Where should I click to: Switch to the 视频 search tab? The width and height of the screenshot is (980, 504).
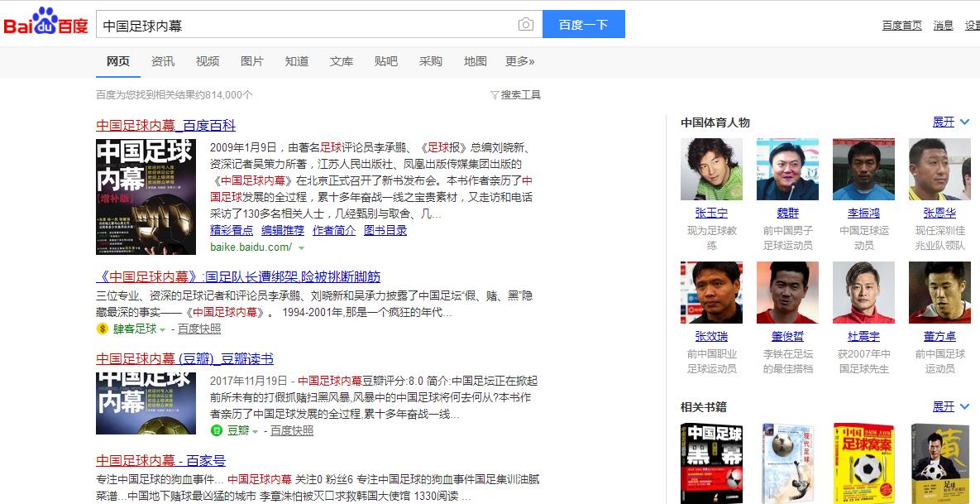click(207, 61)
